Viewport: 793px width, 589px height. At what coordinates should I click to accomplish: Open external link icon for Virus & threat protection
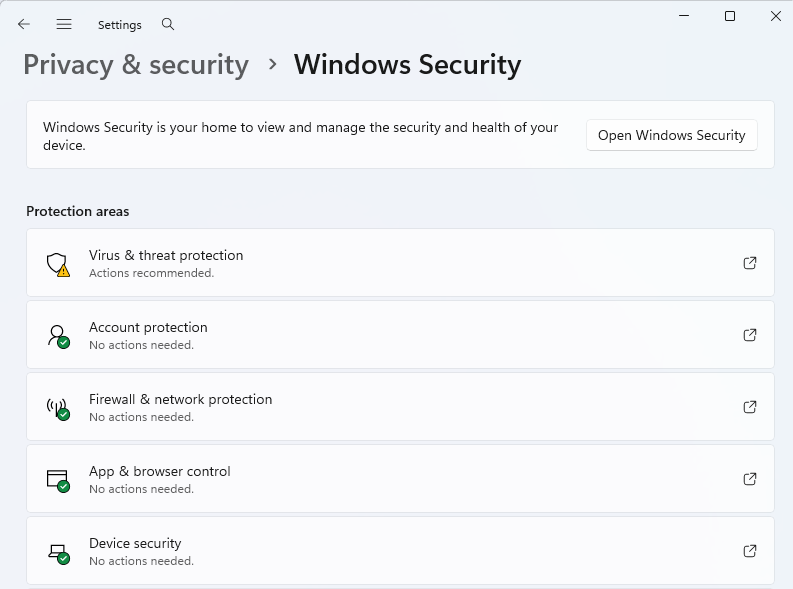pyautogui.click(x=750, y=263)
